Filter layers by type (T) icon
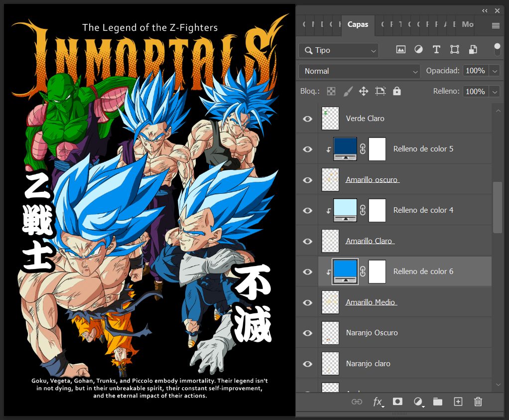 point(436,49)
